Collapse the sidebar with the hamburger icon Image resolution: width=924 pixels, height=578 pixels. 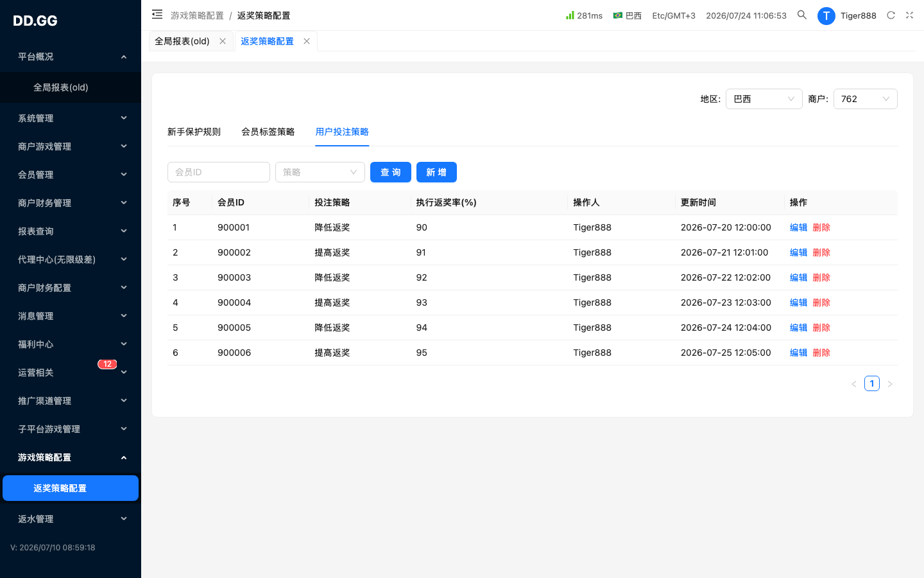click(157, 14)
